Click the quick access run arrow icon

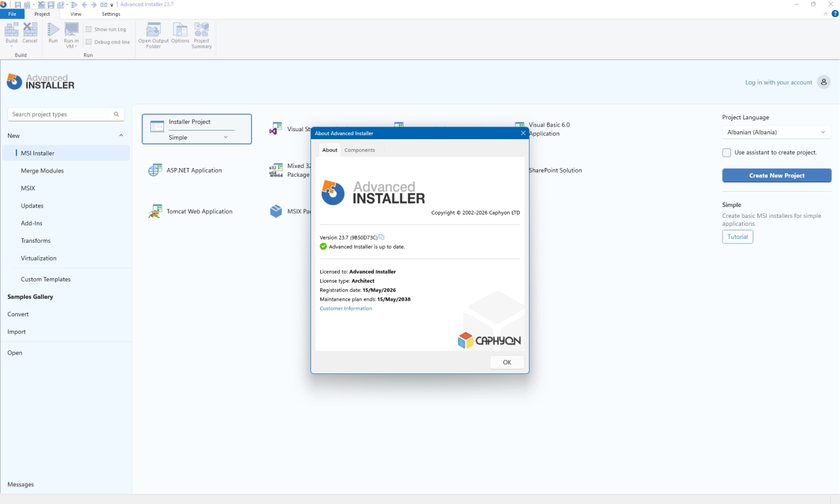coord(74,5)
